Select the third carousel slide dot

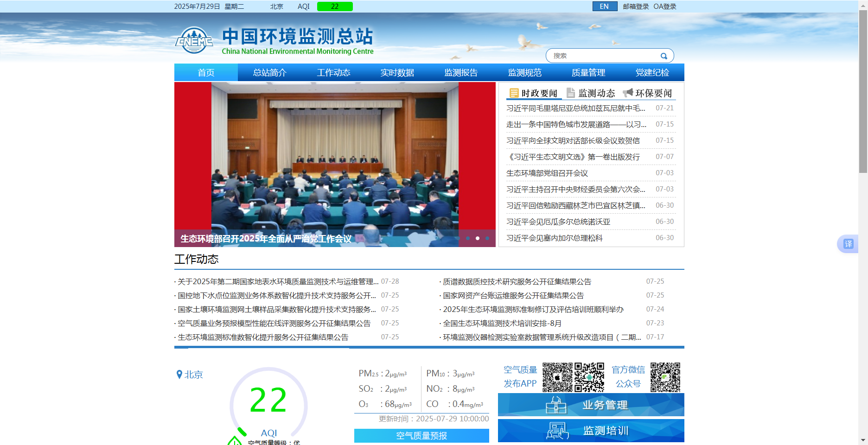coord(487,238)
